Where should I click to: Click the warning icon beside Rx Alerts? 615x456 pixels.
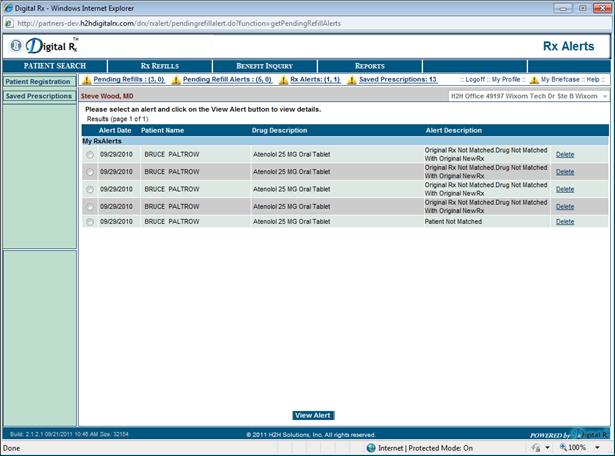click(284, 80)
